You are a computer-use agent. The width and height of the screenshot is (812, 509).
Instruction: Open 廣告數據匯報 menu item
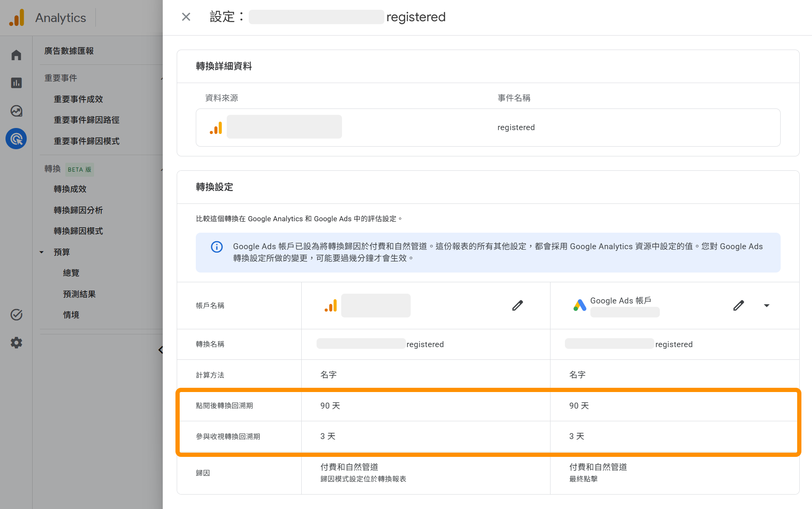[69, 51]
